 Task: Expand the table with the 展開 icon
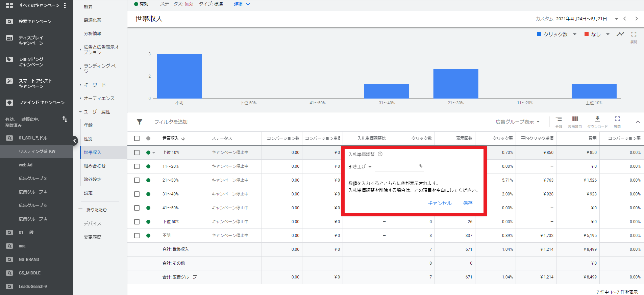617,119
